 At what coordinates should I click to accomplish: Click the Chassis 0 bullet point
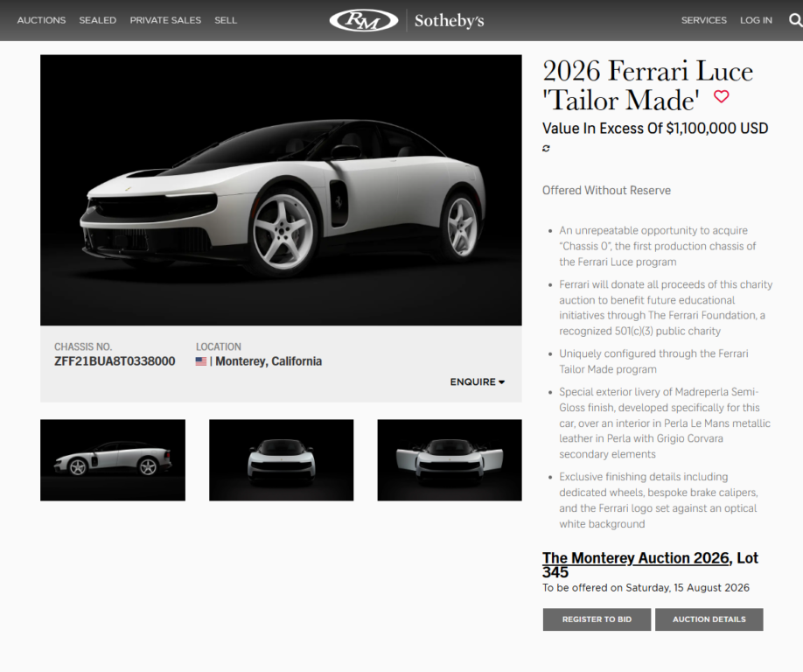pyautogui.click(x=658, y=246)
